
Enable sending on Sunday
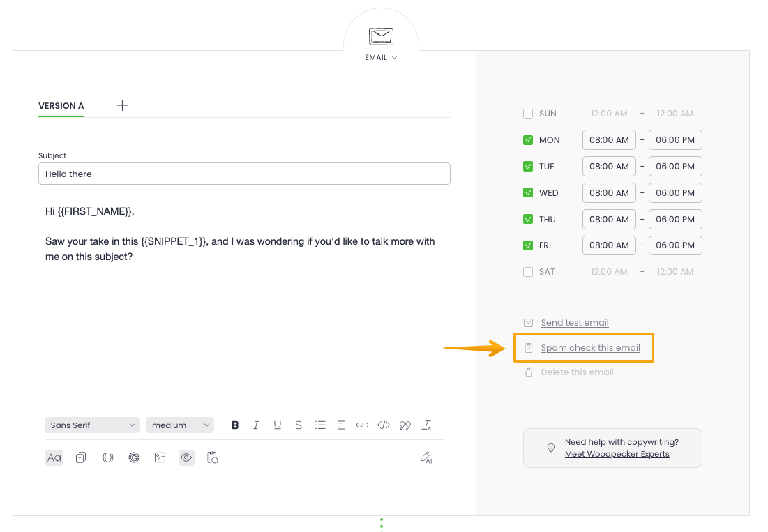coord(528,114)
